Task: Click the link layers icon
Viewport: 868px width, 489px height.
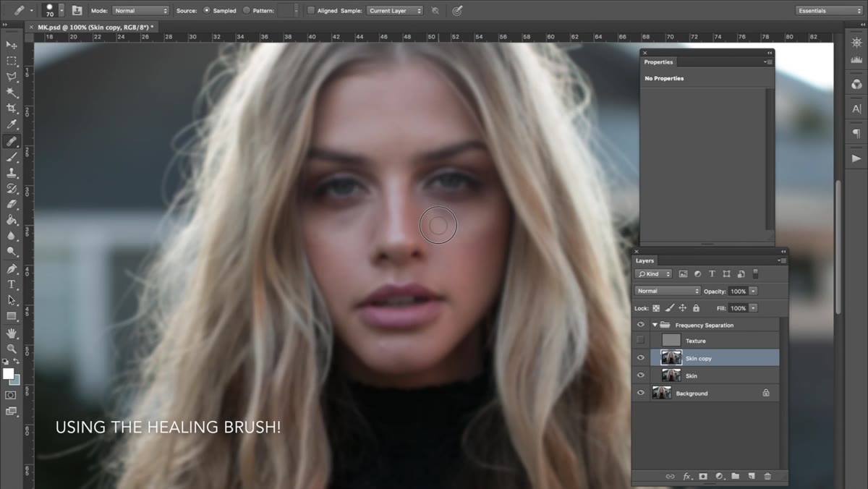Action: coord(670,477)
